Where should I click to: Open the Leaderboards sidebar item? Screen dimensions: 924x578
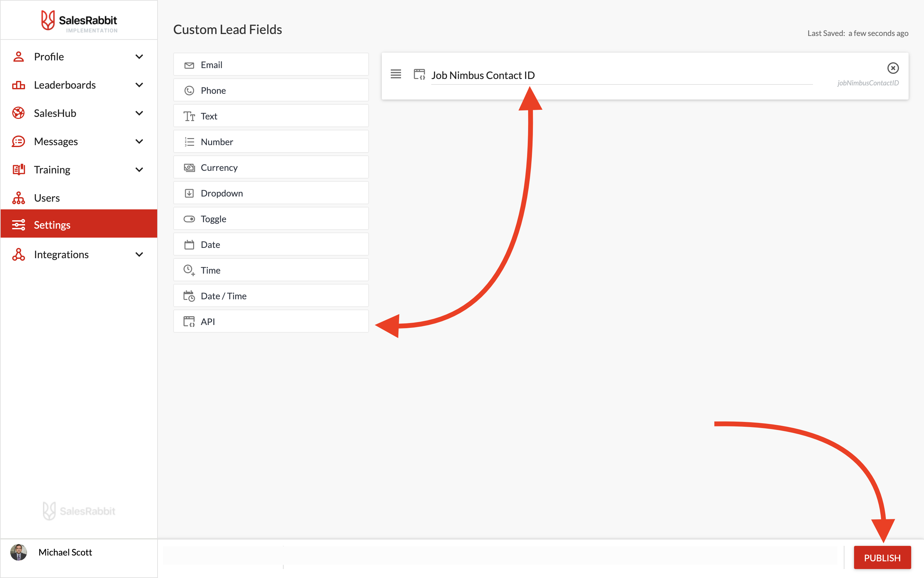click(79, 85)
